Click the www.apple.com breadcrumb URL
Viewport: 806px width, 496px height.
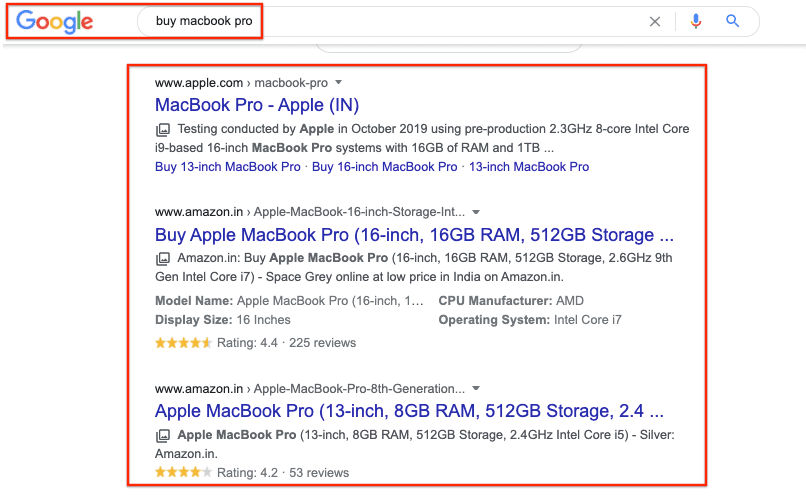[199, 82]
